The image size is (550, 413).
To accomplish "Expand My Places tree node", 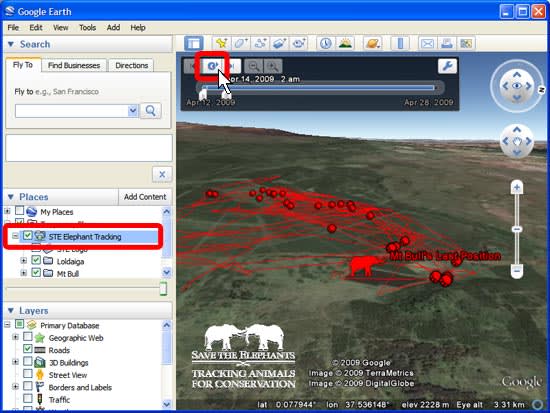I will 7,211.
